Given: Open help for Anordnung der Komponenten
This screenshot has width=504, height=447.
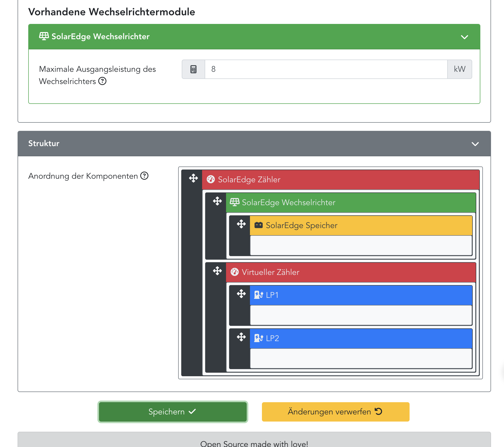Looking at the screenshot, I should 144,176.
